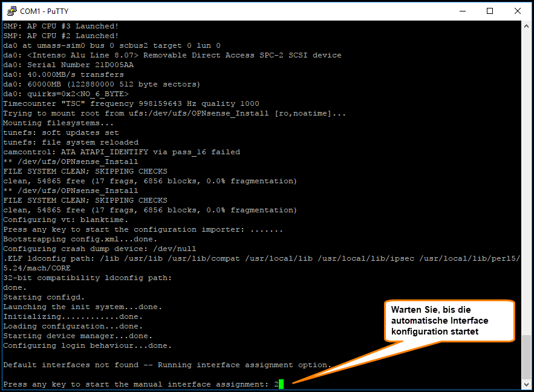Click the orange "Warten Sie" callout box
The width and height of the screenshot is (534, 392).
click(x=449, y=321)
